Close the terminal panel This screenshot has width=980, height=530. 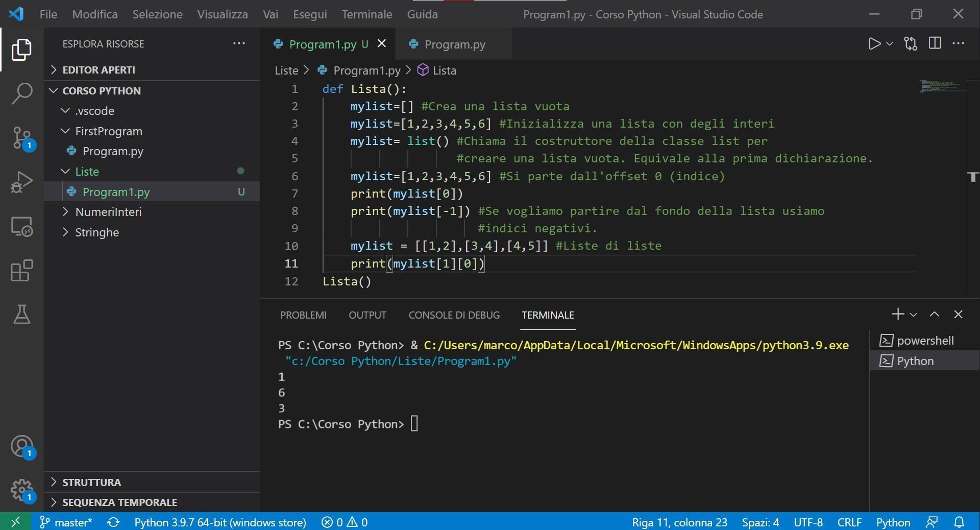[958, 314]
